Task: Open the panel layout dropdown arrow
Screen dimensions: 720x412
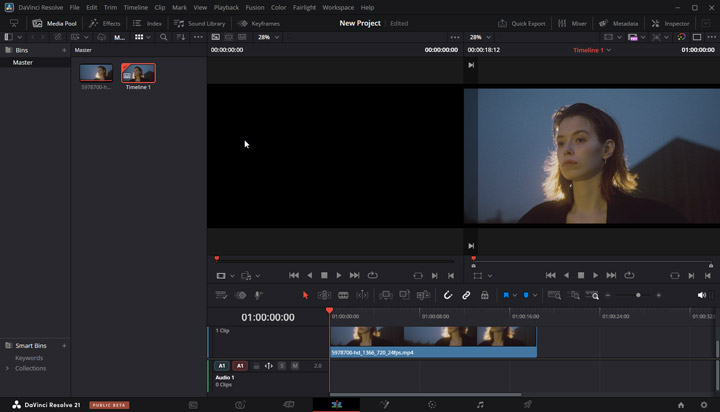Action: click(x=20, y=37)
